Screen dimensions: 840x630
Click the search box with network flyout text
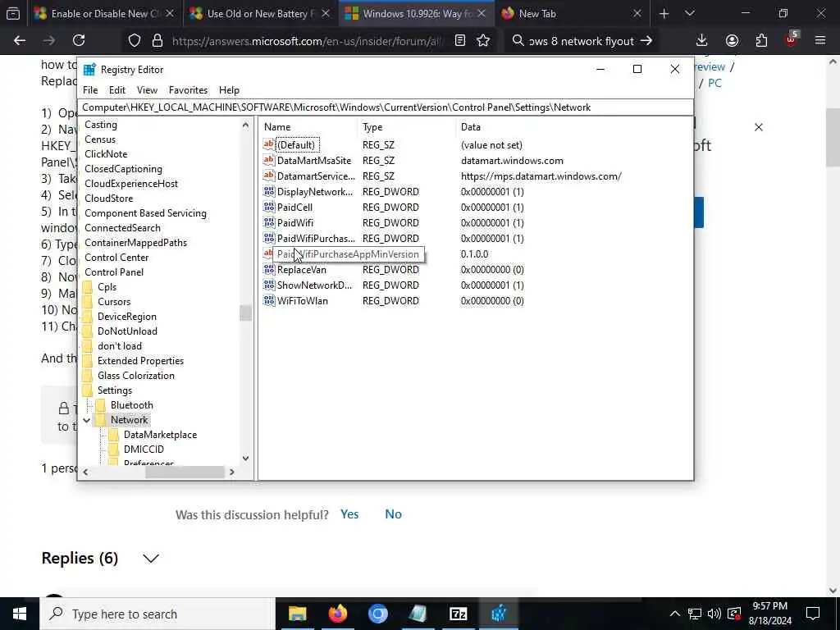click(582, 41)
